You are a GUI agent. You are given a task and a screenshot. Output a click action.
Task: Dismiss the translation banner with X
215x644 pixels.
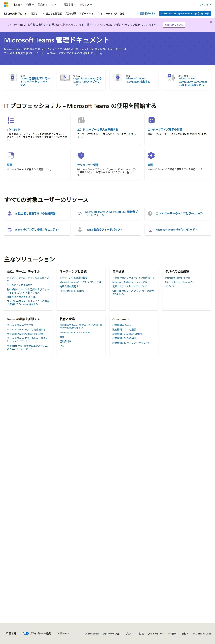[211, 22]
